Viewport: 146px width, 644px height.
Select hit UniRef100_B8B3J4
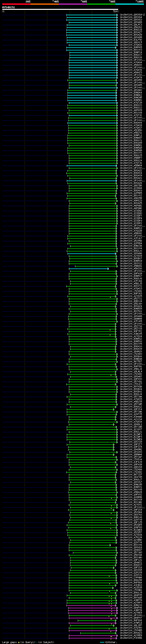131,301
